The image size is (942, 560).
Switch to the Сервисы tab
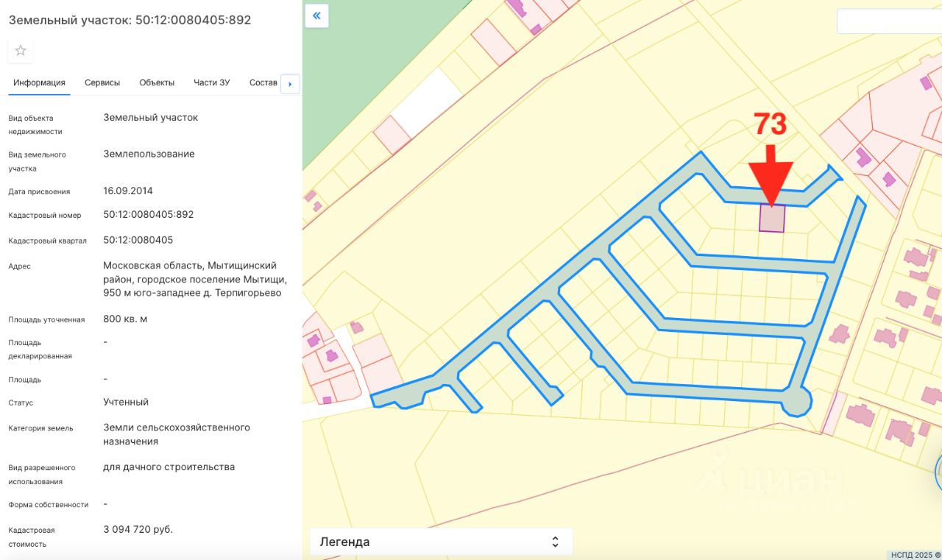pos(102,82)
